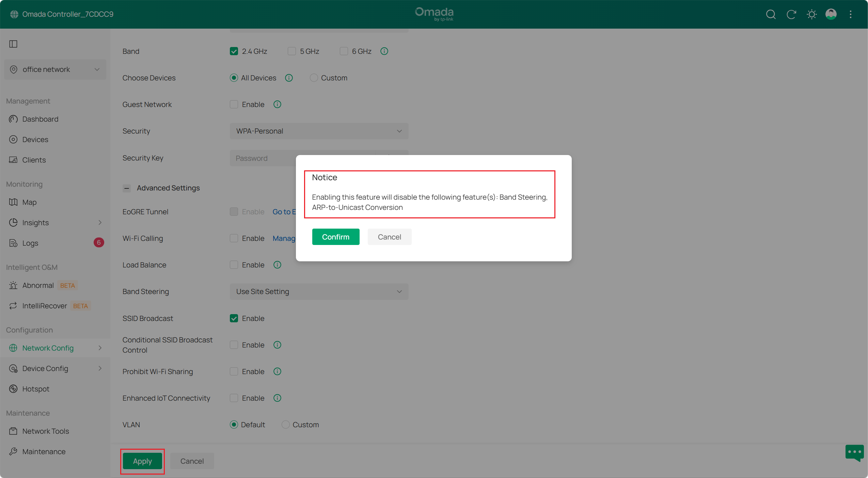Open the three-dot more options menu
This screenshot has height=478, width=868.
pos(851,14)
